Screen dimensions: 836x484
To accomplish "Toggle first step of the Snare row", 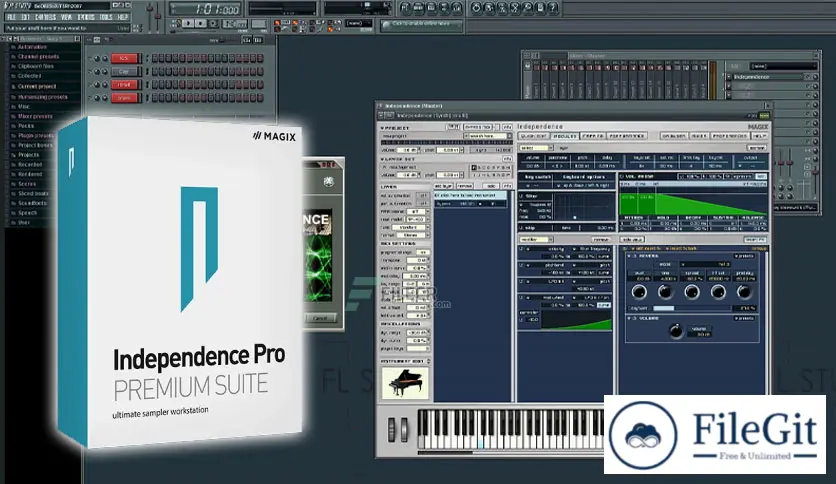I will tap(155, 98).
